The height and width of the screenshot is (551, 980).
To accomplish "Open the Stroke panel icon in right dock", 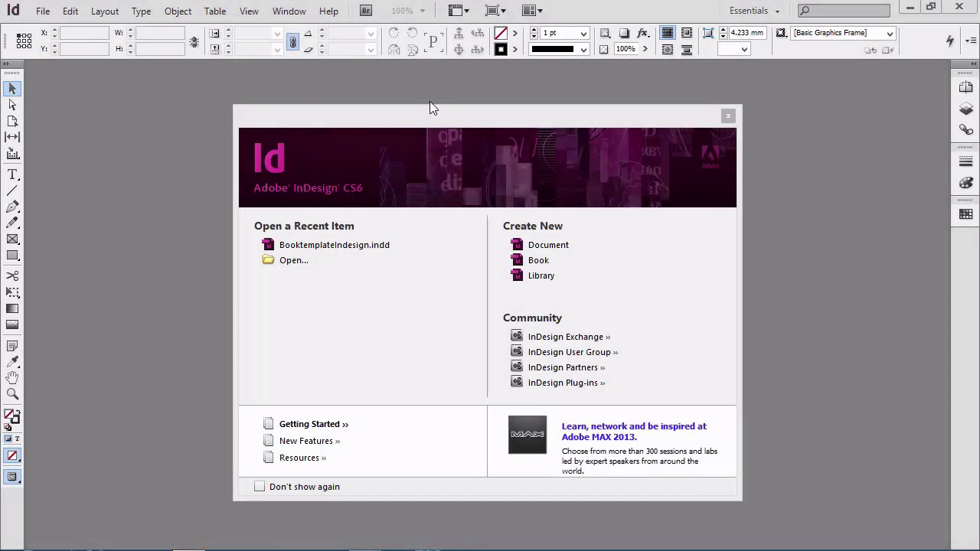I will [965, 161].
